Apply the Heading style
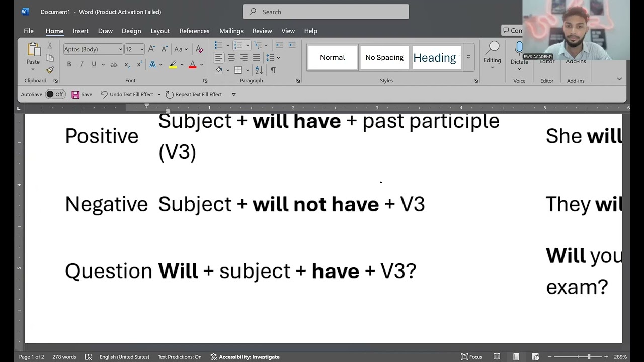Image resolution: width=644 pixels, height=362 pixels. coord(436,57)
